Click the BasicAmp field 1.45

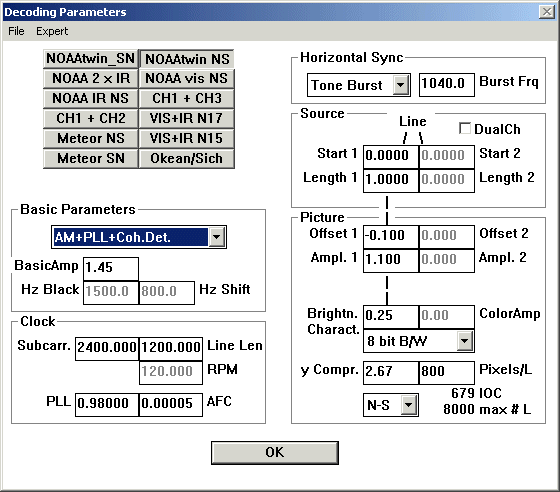111,269
